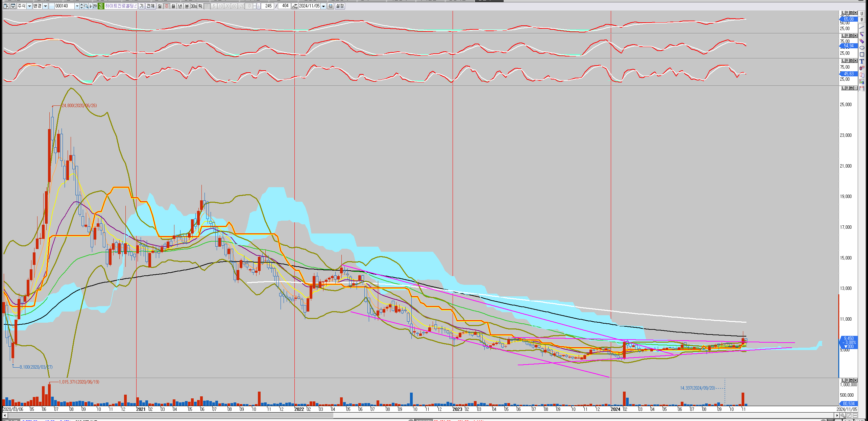The image size is (868, 421).
Task: Click the 전체 button
Action: [x=150, y=6]
